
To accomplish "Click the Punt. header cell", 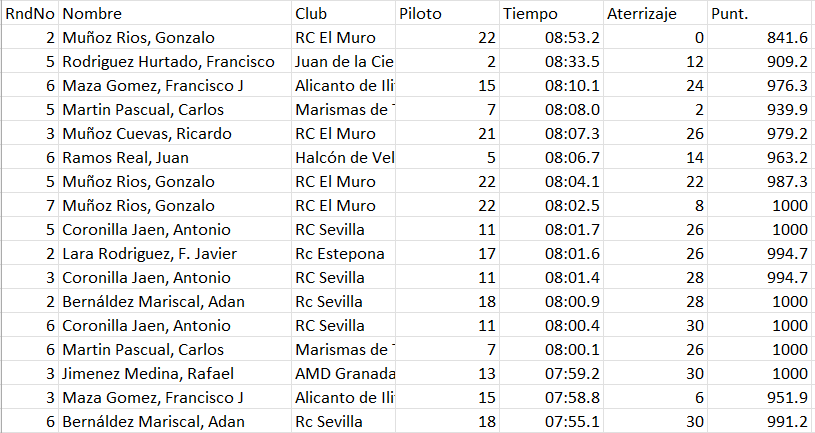I will [759, 14].
